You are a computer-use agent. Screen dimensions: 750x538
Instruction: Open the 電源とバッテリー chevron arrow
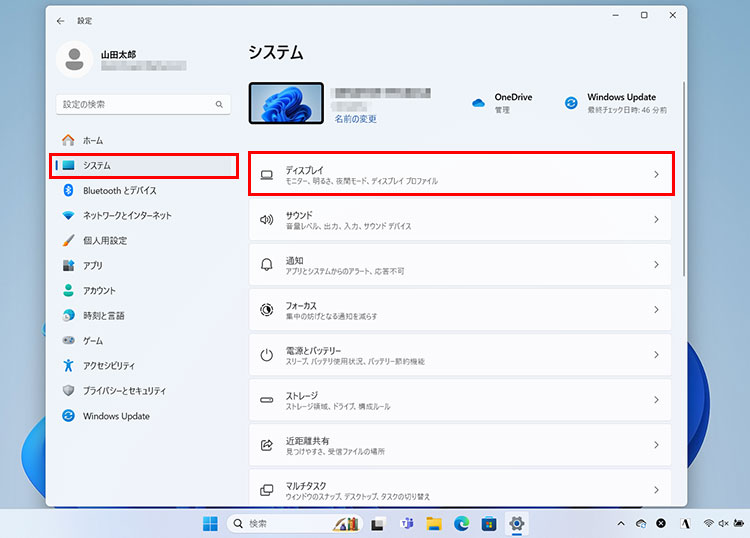656,355
